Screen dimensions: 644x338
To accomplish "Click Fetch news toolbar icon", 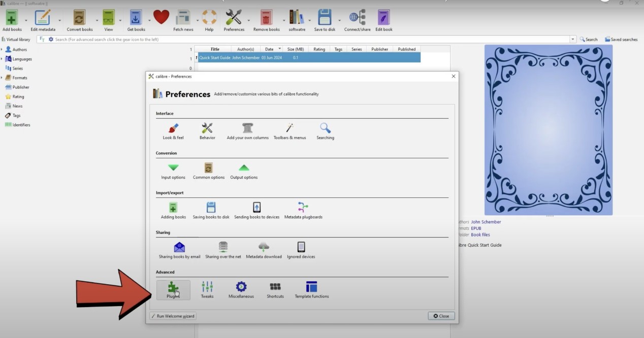I will point(183,20).
